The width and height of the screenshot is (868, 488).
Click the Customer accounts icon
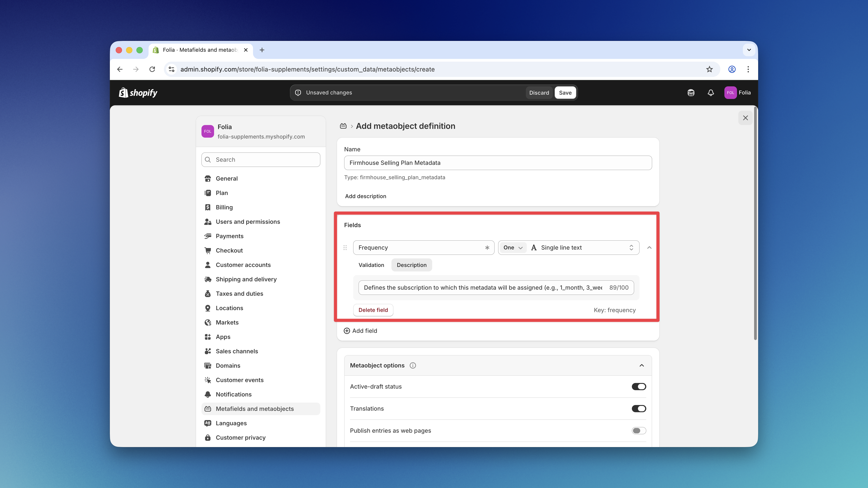click(x=208, y=265)
